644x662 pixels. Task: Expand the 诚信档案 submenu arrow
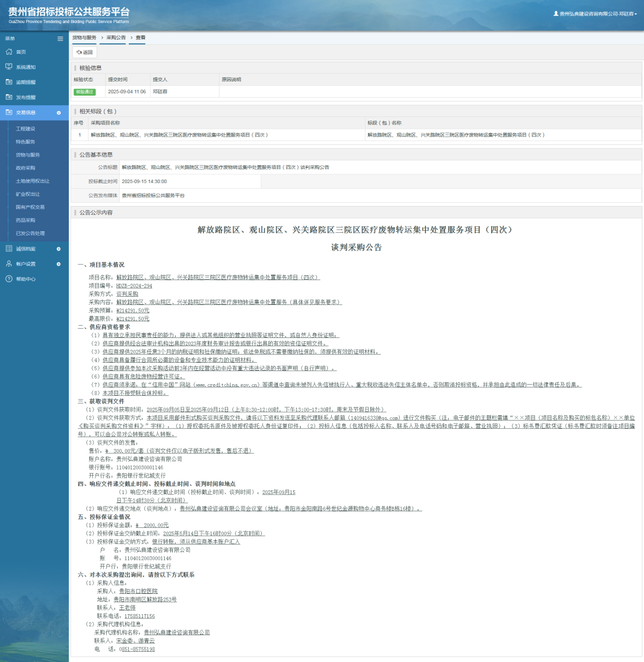point(58,249)
